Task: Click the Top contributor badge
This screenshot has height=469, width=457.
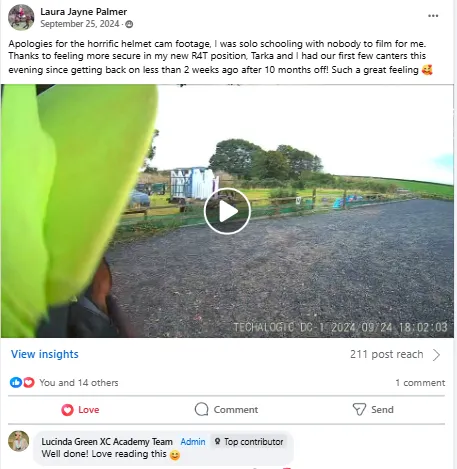Action: click(249, 442)
